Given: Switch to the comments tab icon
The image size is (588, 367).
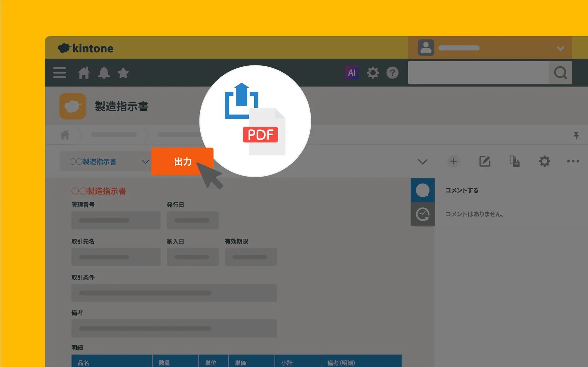Looking at the screenshot, I should [423, 190].
